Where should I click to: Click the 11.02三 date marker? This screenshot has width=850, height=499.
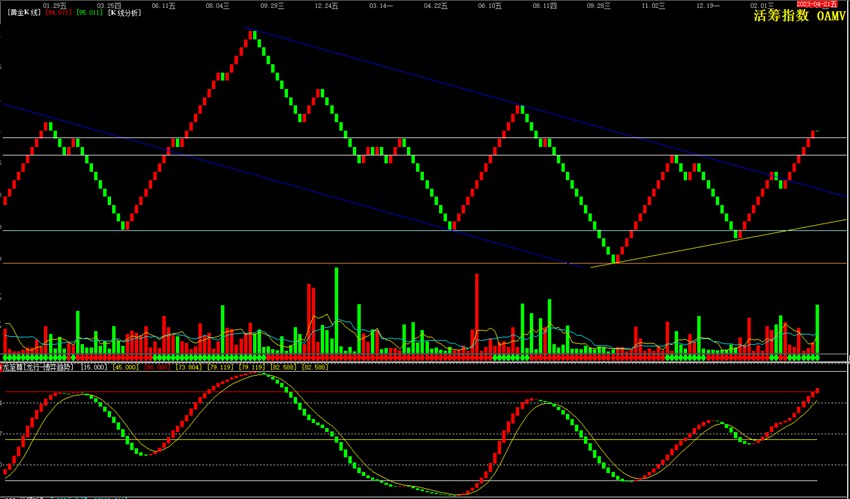tap(654, 5)
